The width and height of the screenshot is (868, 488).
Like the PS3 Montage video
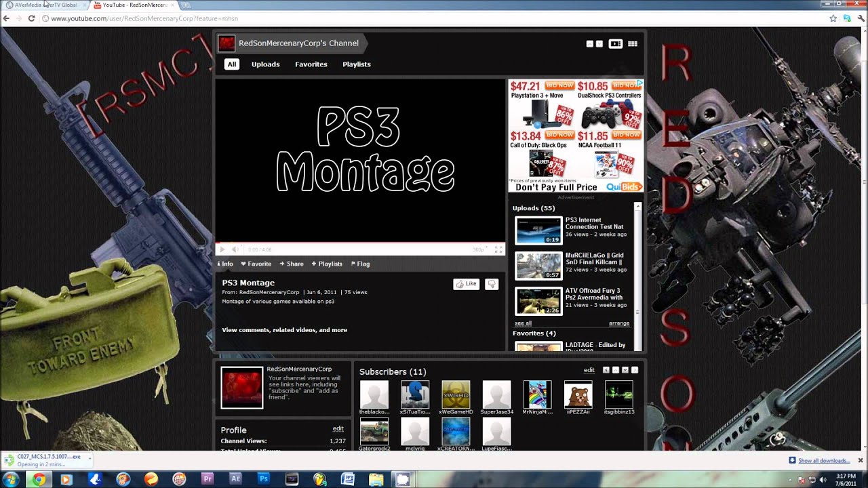click(467, 284)
